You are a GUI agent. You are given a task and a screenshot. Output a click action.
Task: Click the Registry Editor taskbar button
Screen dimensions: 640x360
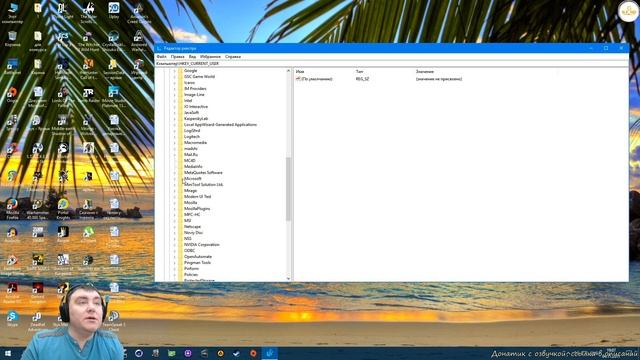click(269, 353)
